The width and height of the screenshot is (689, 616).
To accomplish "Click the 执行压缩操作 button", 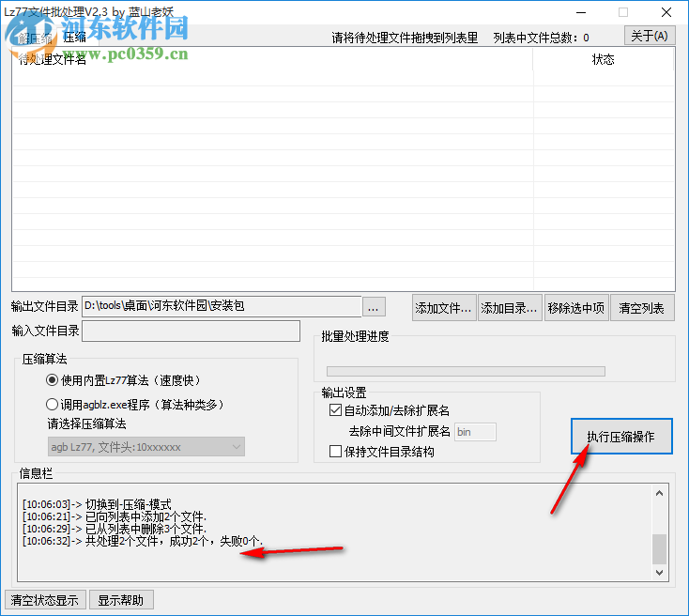I will [621, 436].
